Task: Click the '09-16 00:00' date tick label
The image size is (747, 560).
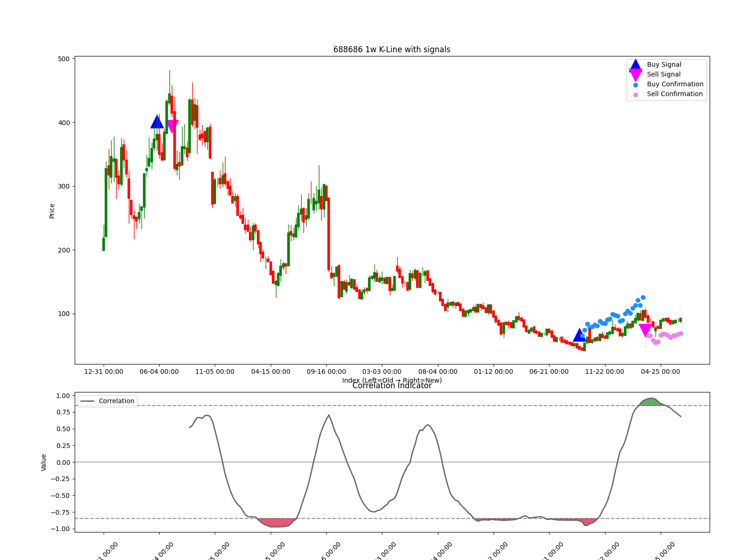Action: click(x=326, y=371)
